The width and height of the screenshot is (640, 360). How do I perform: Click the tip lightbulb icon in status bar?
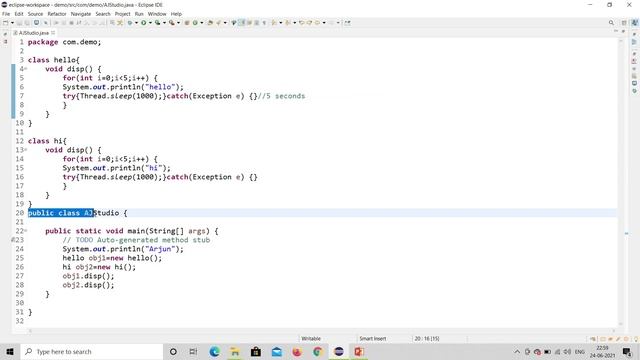click(636, 339)
